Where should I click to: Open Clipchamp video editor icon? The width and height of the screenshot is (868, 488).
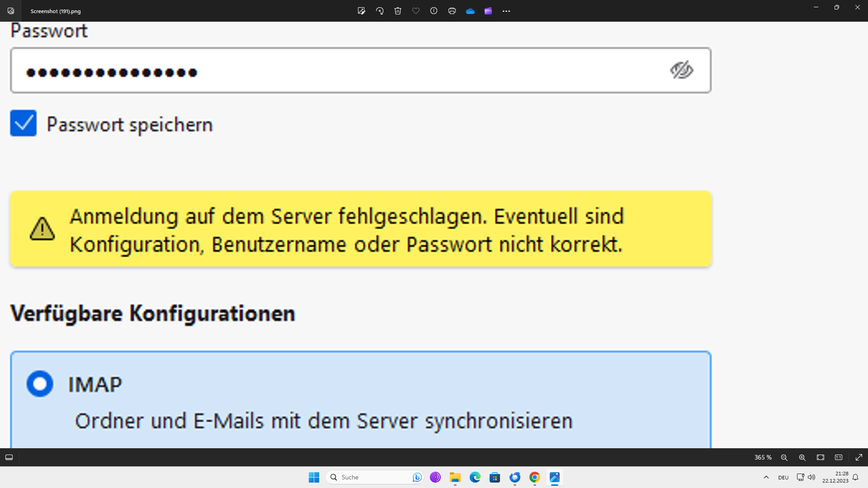pos(488,11)
